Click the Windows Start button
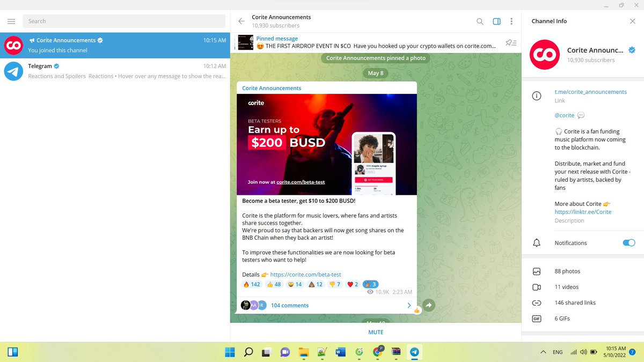 pyautogui.click(x=229, y=352)
